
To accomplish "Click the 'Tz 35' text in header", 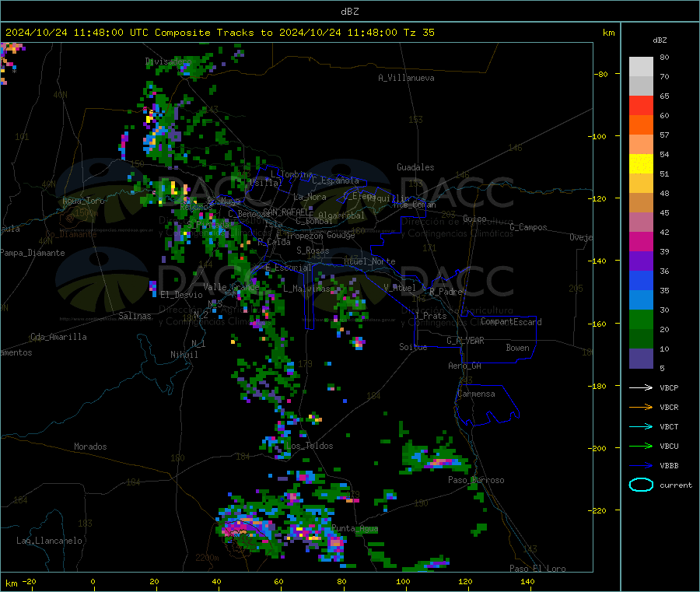I will pos(418,32).
